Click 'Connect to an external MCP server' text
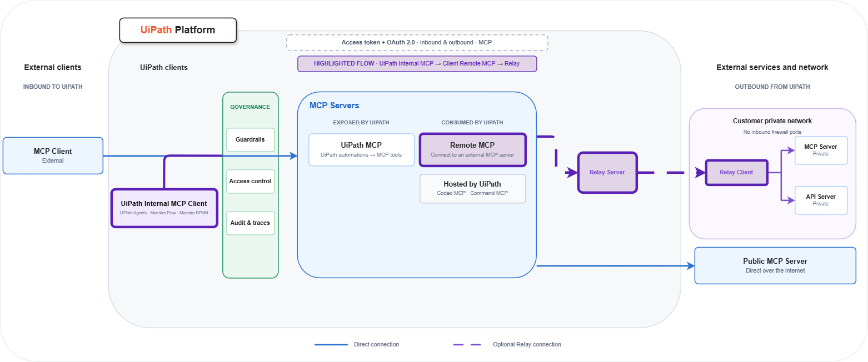This screenshot has height=362, width=868. point(472,155)
